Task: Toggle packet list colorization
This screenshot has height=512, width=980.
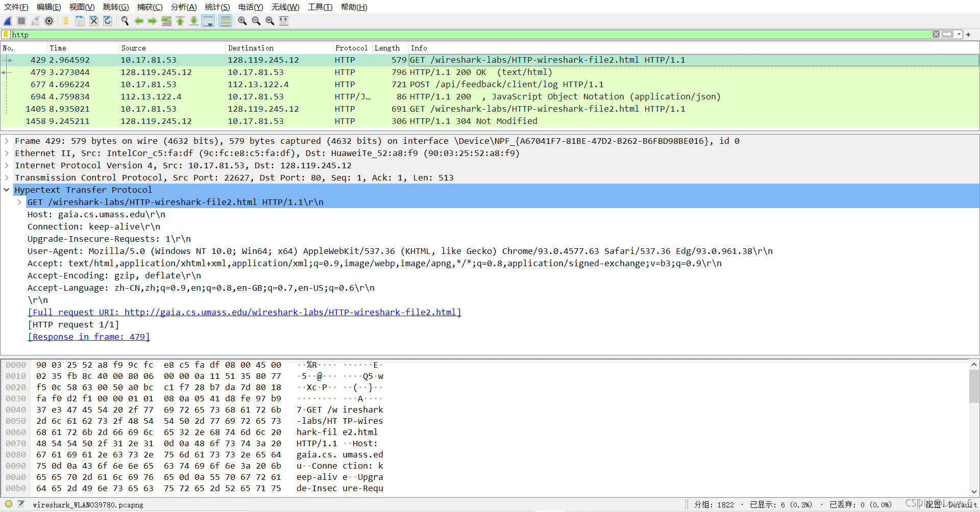Action: 225,21
